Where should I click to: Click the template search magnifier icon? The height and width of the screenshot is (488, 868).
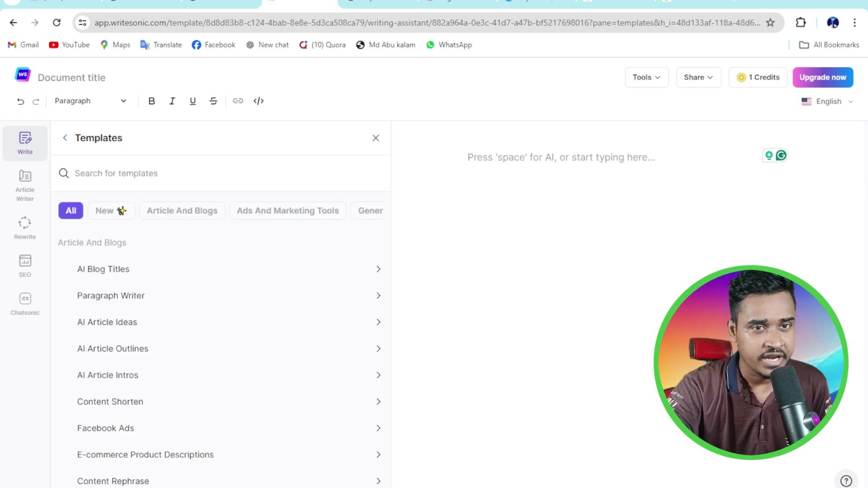point(64,173)
